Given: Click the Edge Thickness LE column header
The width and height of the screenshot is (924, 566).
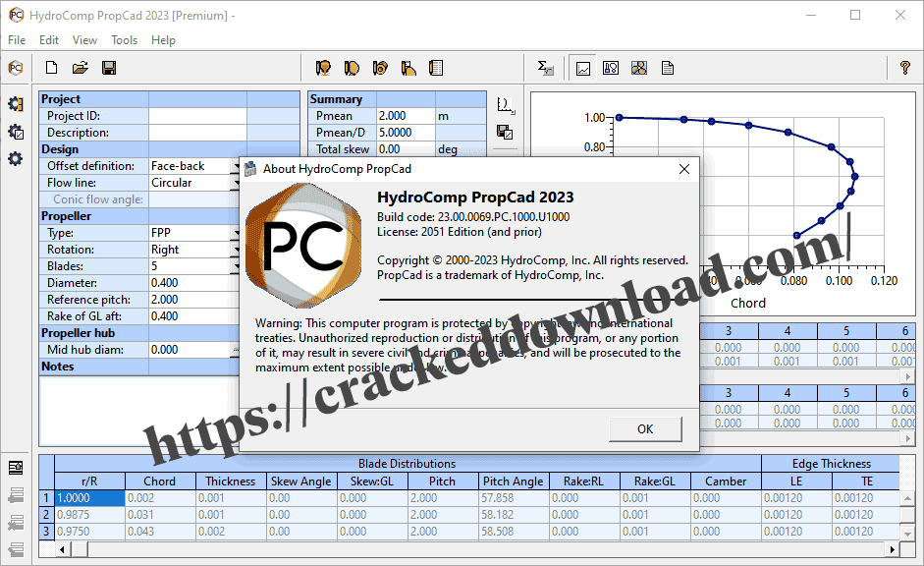Looking at the screenshot, I should pyautogui.click(x=796, y=481).
